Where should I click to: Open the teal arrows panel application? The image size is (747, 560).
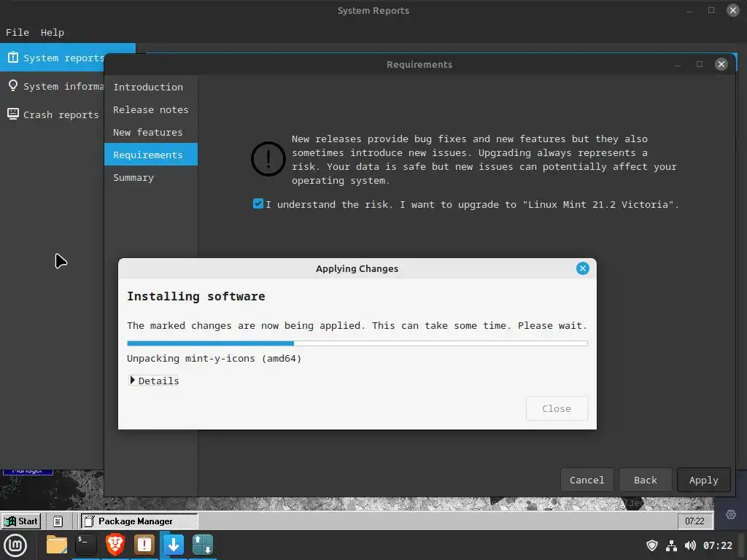click(x=203, y=545)
